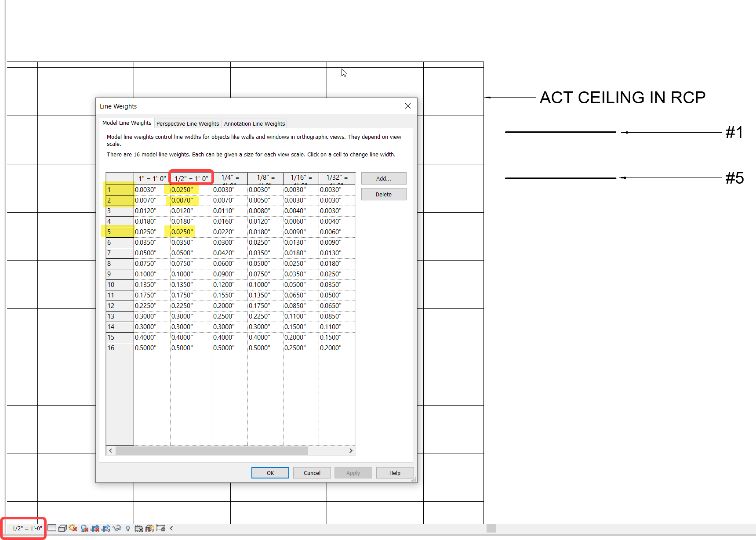Click Cancel to dismiss the dialog

click(312, 472)
